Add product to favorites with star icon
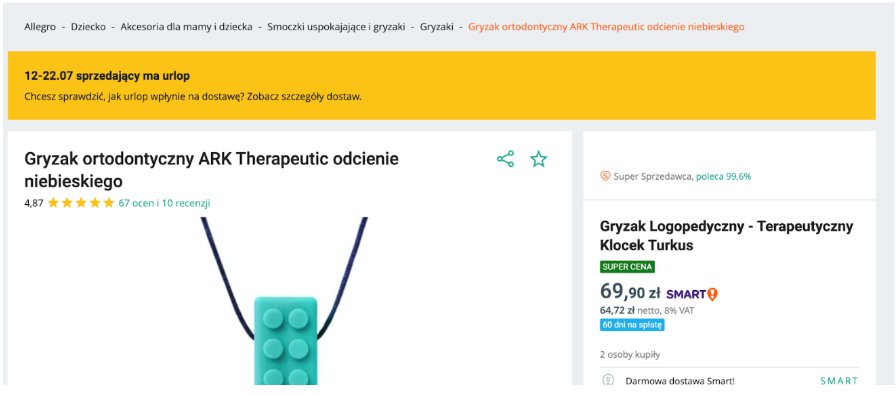The image size is (896, 396). point(538,159)
